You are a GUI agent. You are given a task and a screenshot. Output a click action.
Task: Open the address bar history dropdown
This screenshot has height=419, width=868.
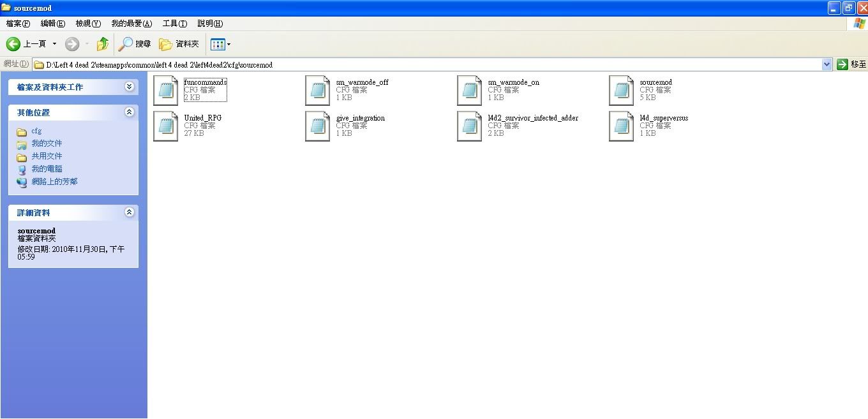point(827,64)
